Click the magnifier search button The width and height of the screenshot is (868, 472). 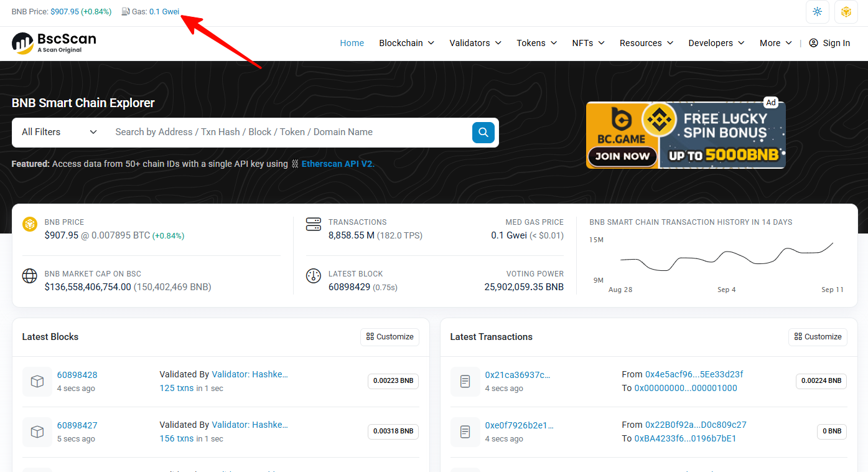tap(483, 132)
